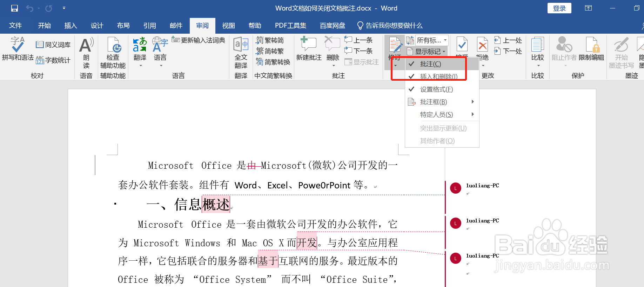
Task: Expand the 修订 dropdown arrow
Action: click(395, 66)
